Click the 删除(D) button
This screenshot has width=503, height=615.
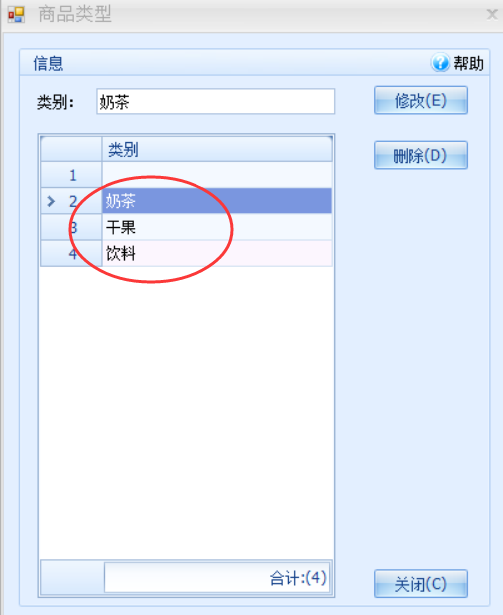421,155
